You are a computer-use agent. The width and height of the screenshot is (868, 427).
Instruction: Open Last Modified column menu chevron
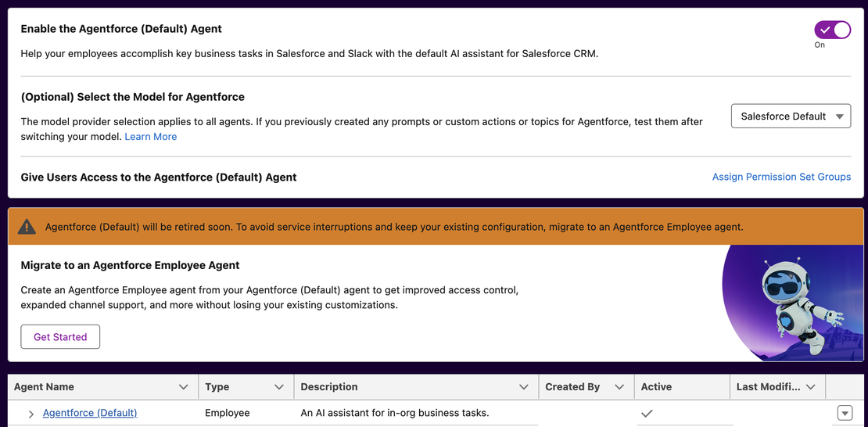[x=811, y=387]
